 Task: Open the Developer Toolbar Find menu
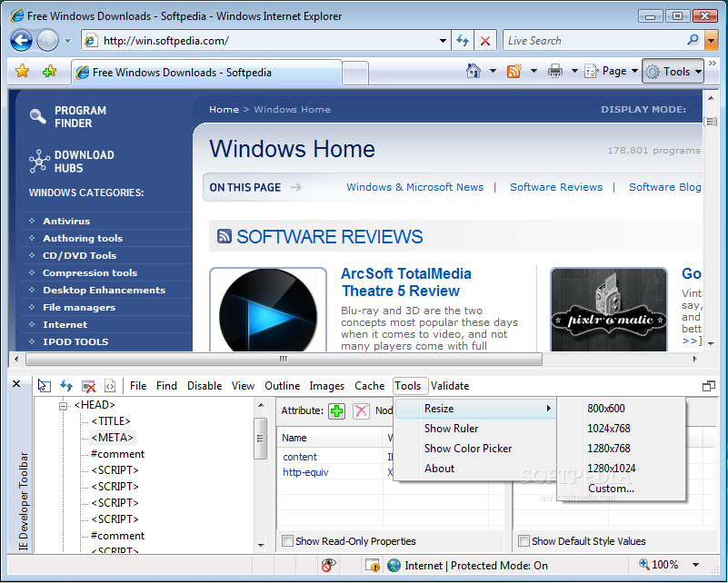pyautogui.click(x=166, y=385)
